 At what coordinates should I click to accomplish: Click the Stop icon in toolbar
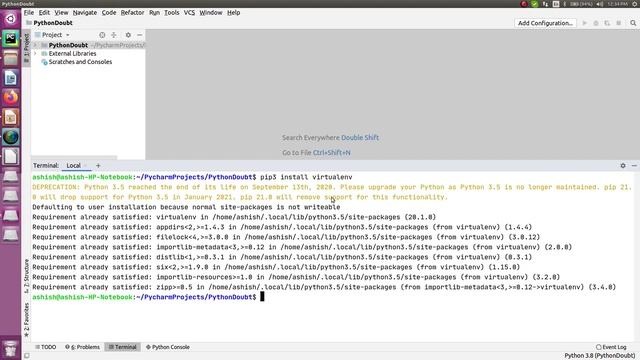click(x=619, y=23)
